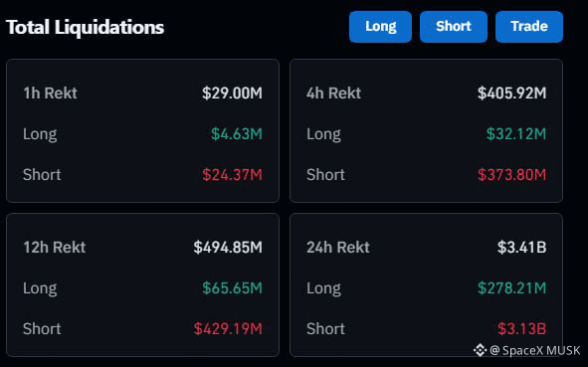
Task: Select the 1h Long value $4.63M
Action: pyautogui.click(x=236, y=134)
